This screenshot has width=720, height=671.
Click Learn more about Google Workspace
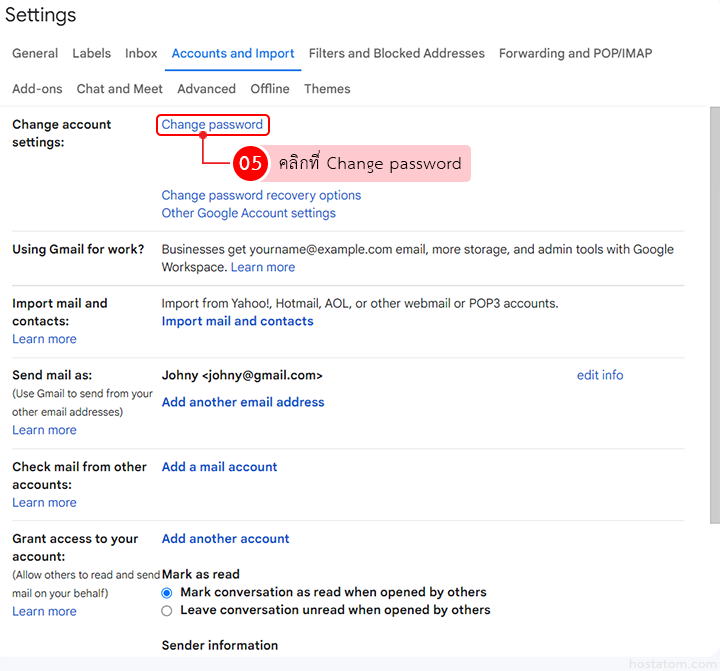263,268
